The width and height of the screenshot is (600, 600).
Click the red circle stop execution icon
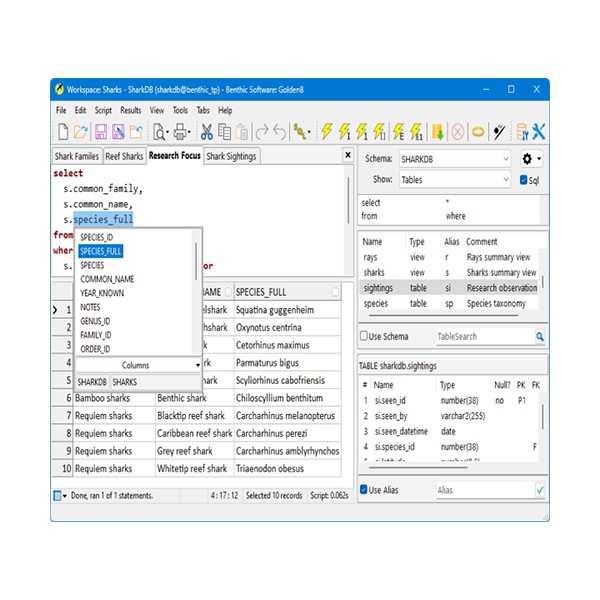457,131
